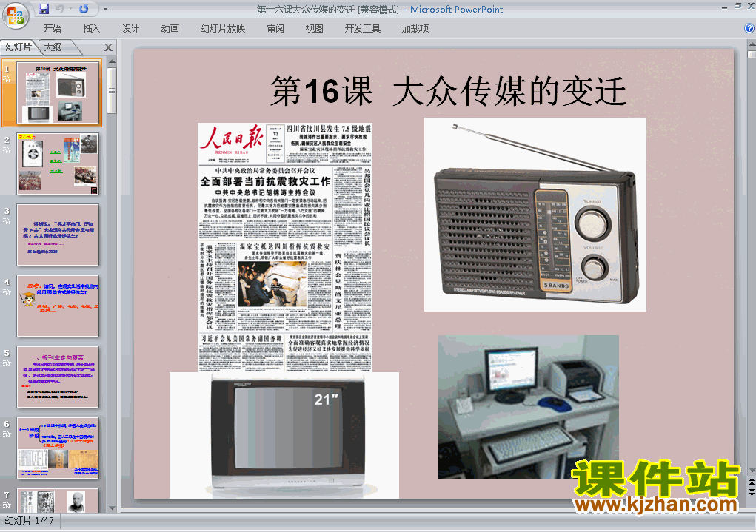Select slide 1 thumbnail
The width and height of the screenshot is (756, 532).
tap(58, 92)
